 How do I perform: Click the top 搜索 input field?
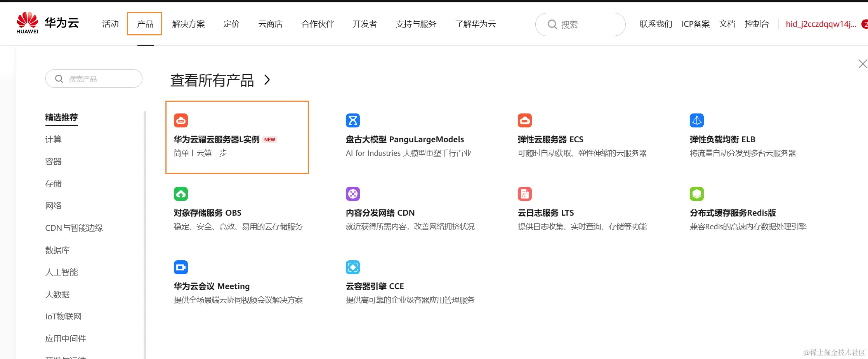(580, 24)
